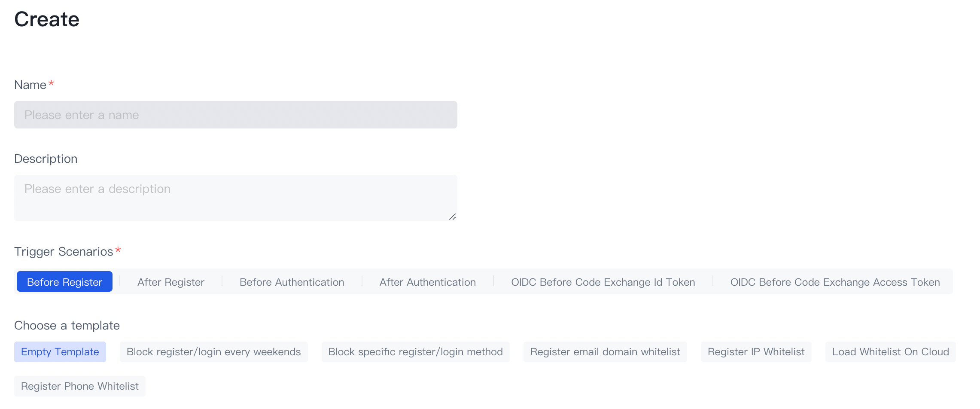Image resolution: width=980 pixels, height=409 pixels.
Task: Select OIDC Before Code Exchange Access Token
Action: point(834,282)
